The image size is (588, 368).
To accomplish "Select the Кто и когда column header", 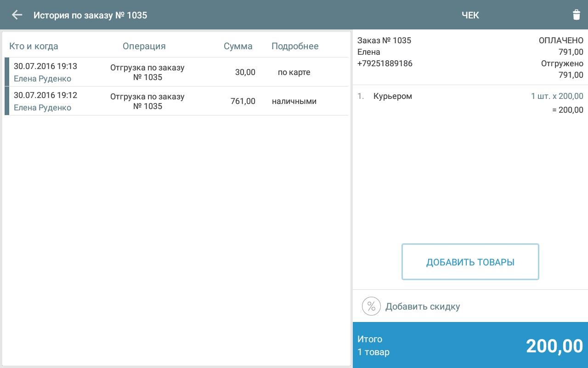I will 34,46.
